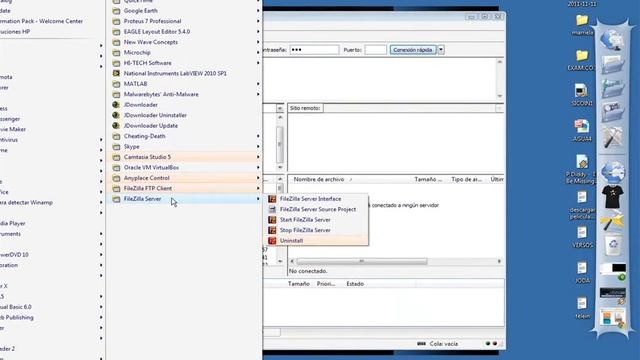Open Conexión rápida history dropdown arrow

441,50
